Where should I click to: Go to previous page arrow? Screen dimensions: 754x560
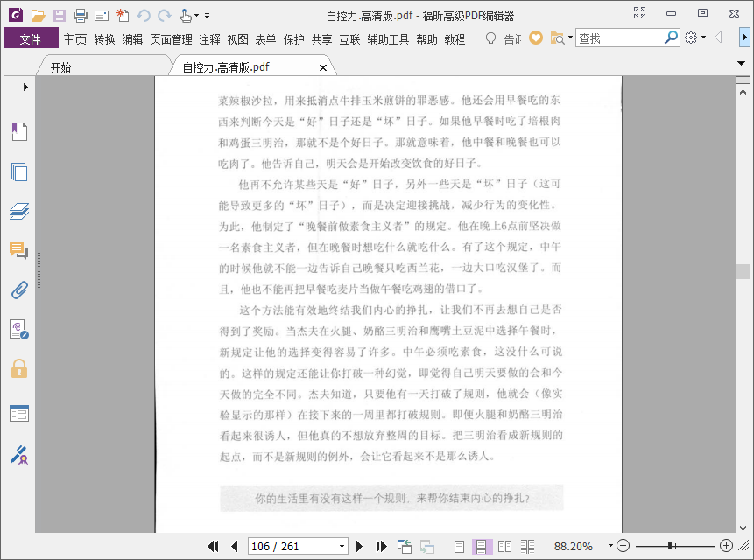[x=235, y=546]
